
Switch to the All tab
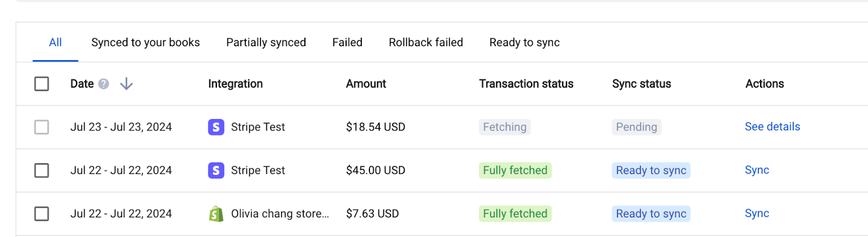(55, 42)
